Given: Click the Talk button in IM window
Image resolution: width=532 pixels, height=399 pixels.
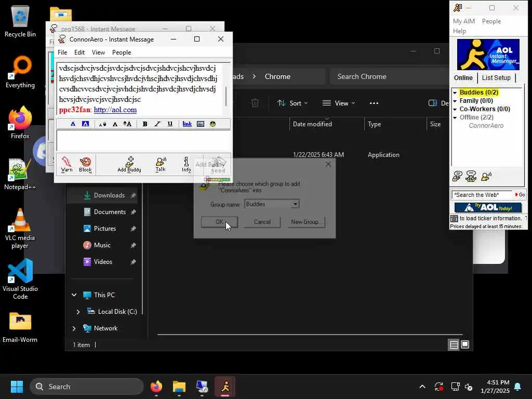Looking at the screenshot, I should [161, 165].
